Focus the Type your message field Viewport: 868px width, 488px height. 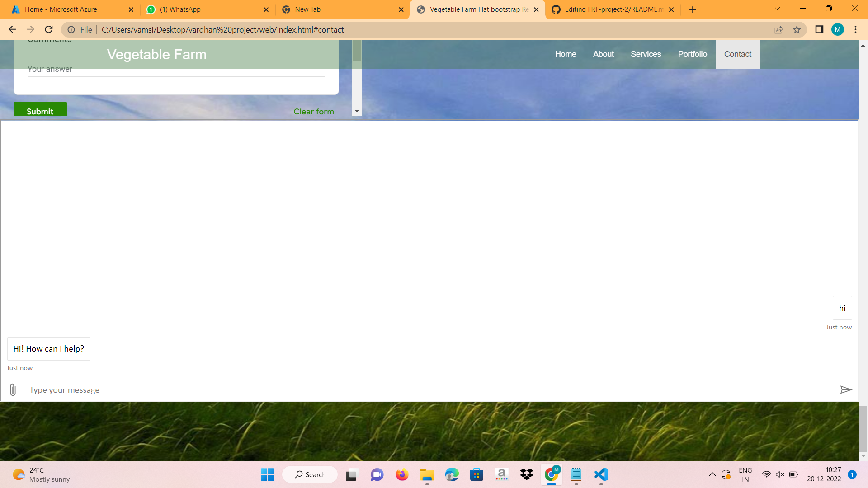click(x=429, y=390)
